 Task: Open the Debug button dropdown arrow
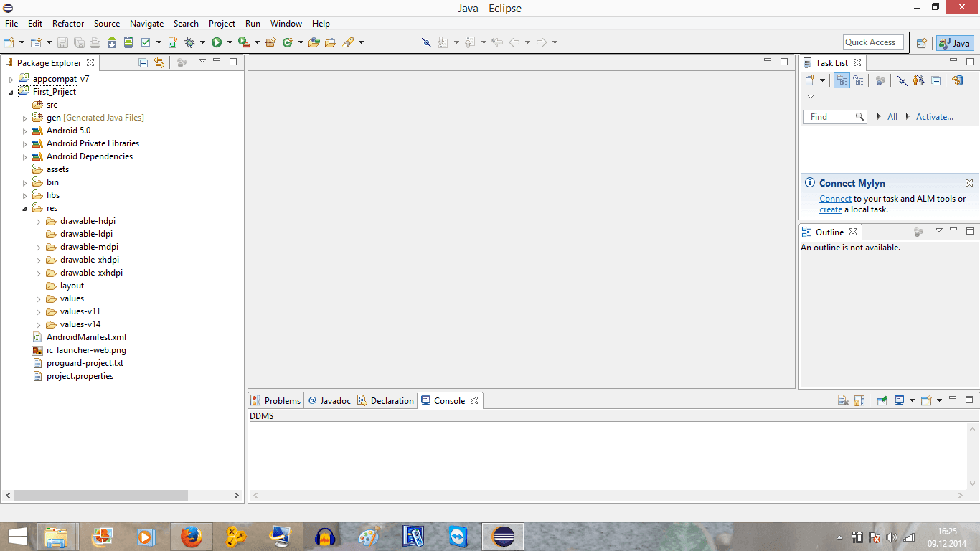click(x=202, y=42)
